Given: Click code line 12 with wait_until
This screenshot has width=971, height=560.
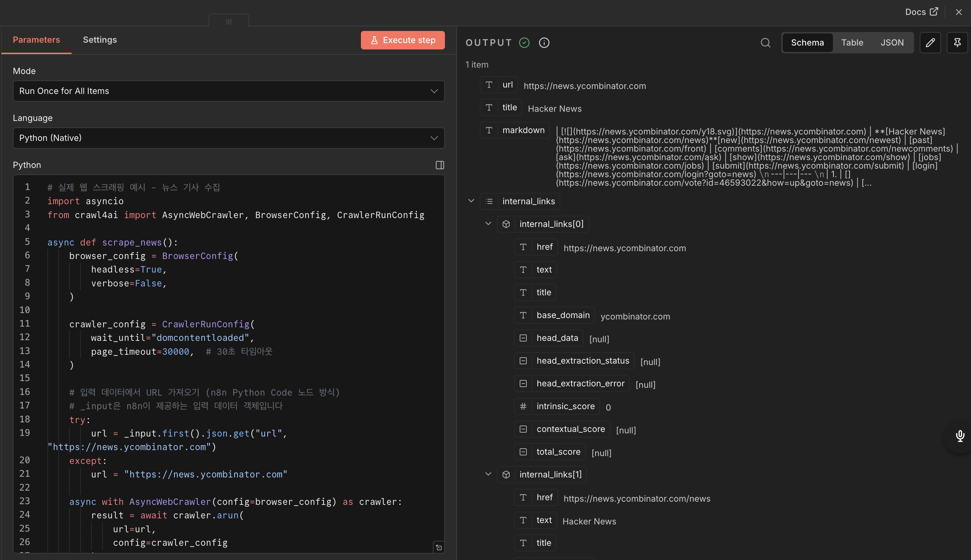Looking at the screenshot, I should pyautogui.click(x=173, y=338).
